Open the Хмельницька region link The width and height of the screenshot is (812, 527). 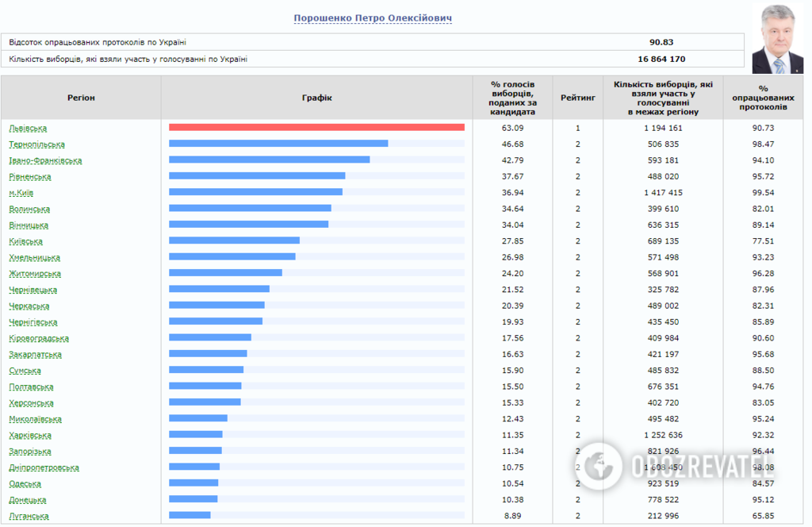pyautogui.click(x=34, y=258)
